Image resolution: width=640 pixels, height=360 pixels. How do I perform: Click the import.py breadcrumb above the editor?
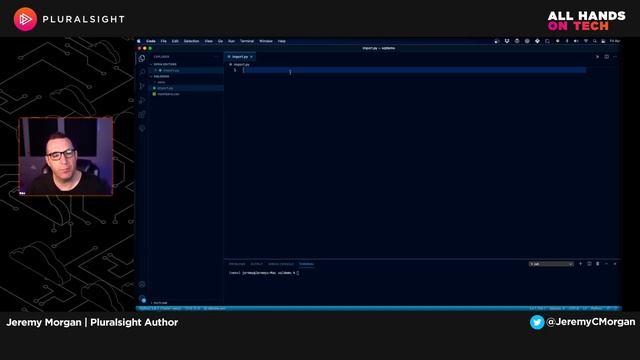point(240,64)
